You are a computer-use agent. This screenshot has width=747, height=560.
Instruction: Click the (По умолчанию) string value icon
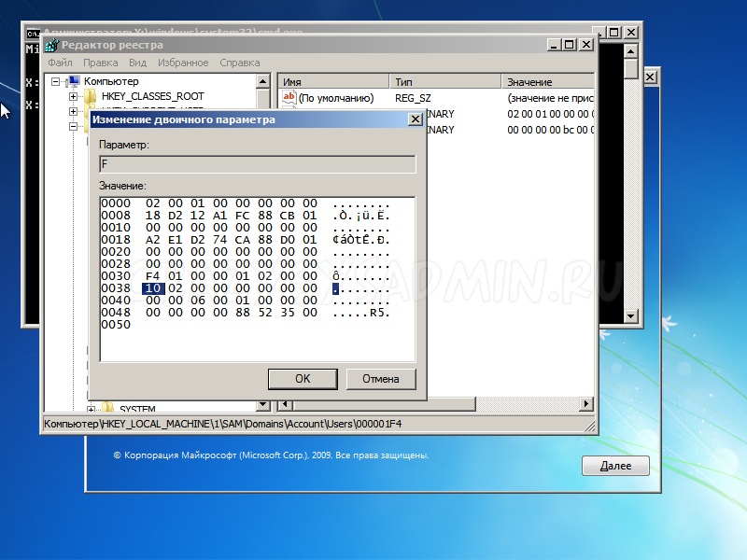coord(289,98)
